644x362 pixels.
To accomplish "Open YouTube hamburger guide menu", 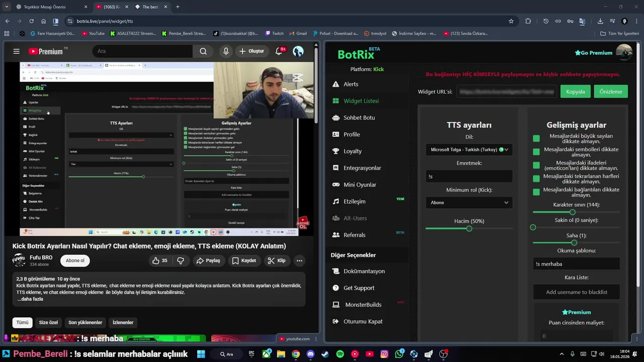I will [x=17, y=51].
